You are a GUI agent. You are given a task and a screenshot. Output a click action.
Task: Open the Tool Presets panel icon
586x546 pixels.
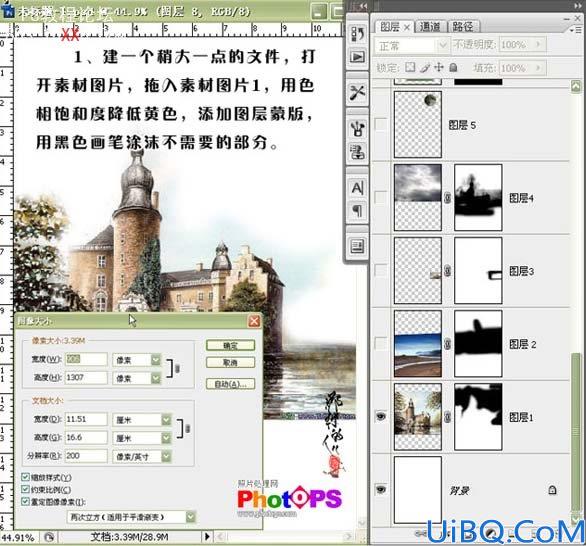(357, 92)
